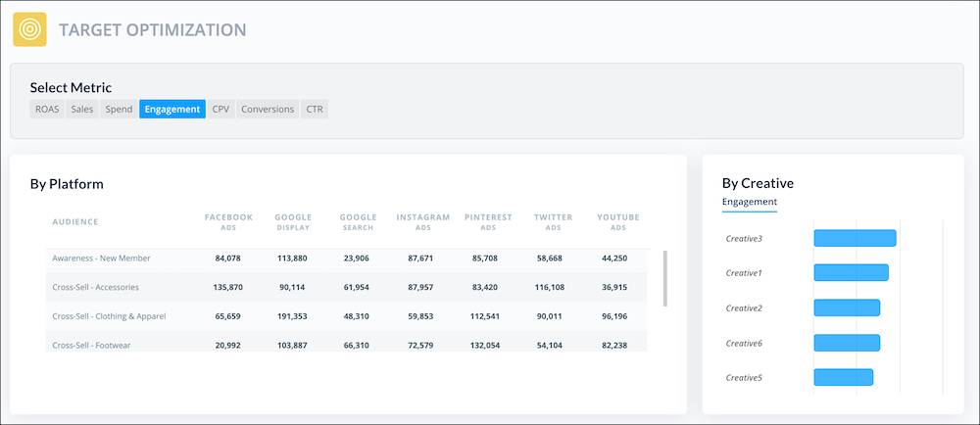980x425 pixels.
Task: Click the 191,353 Google Display value
Action: [292, 316]
